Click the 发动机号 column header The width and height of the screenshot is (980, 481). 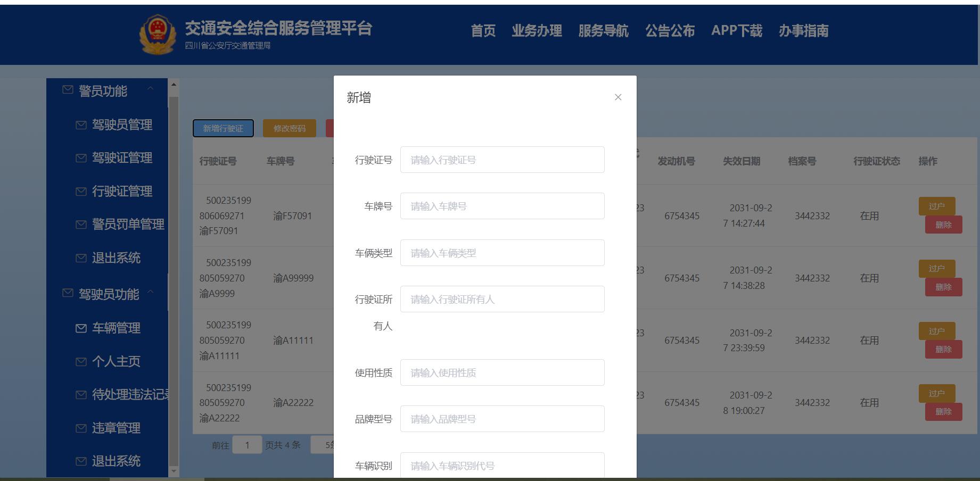[676, 161]
